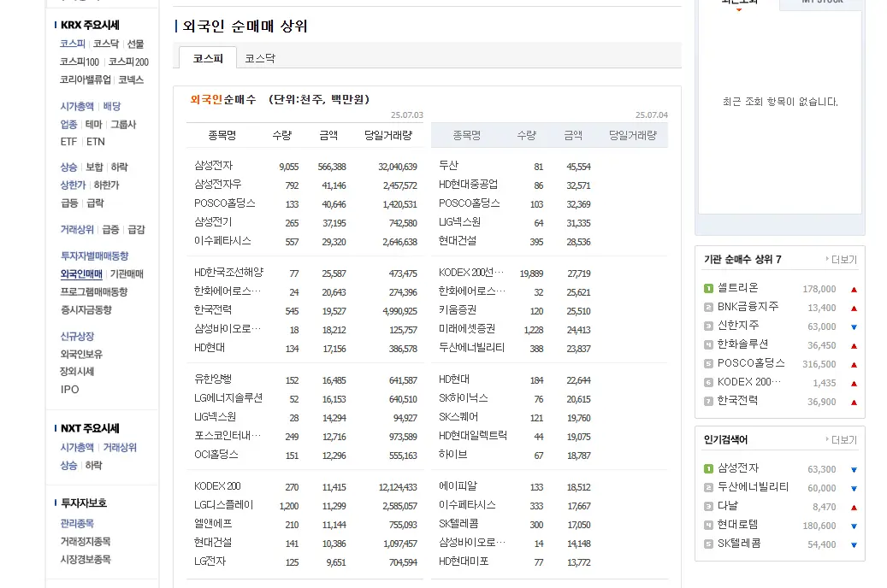Open ETN page from sidebar
887x588 pixels.
96,142
